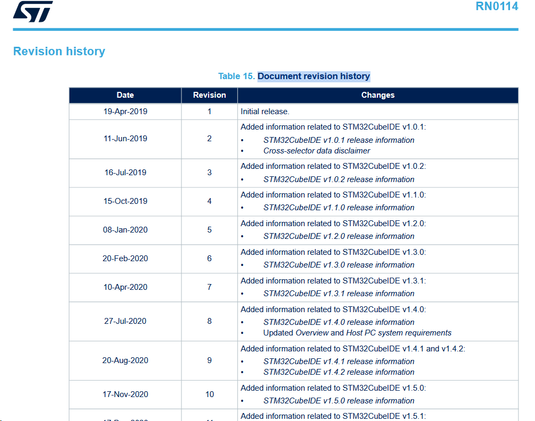Open the 'STM32CubeIDE v1.4.2 release information' link
The height and width of the screenshot is (421, 535).
(x=339, y=372)
